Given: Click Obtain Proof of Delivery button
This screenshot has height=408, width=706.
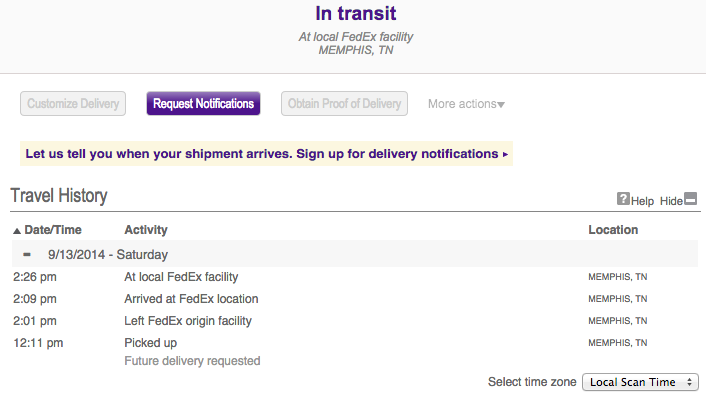Looking at the screenshot, I should (345, 104).
